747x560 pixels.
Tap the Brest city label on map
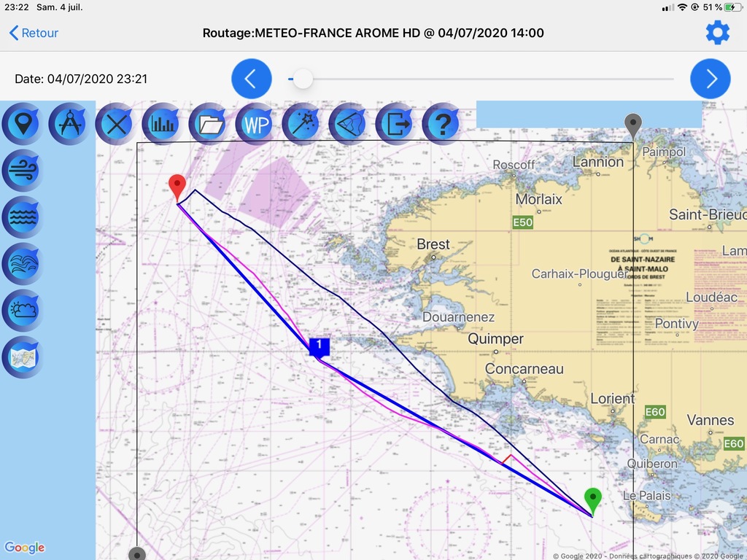(433, 244)
